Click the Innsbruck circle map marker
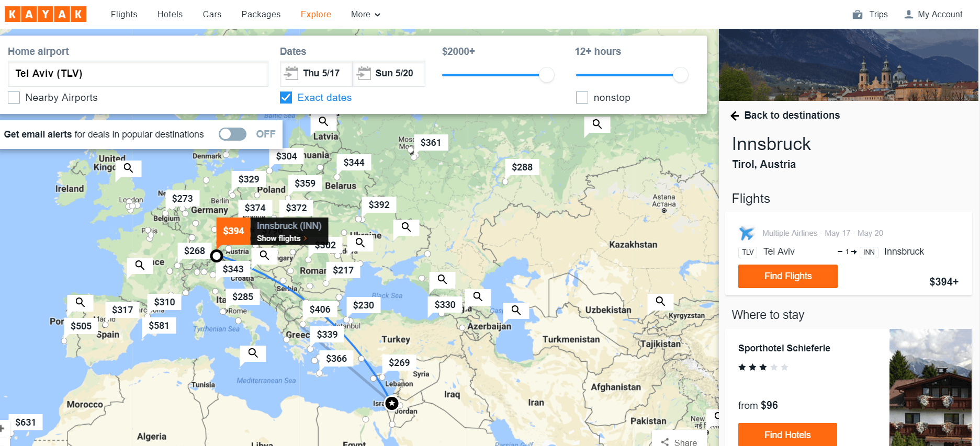This screenshot has height=446, width=980. tap(217, 256)
